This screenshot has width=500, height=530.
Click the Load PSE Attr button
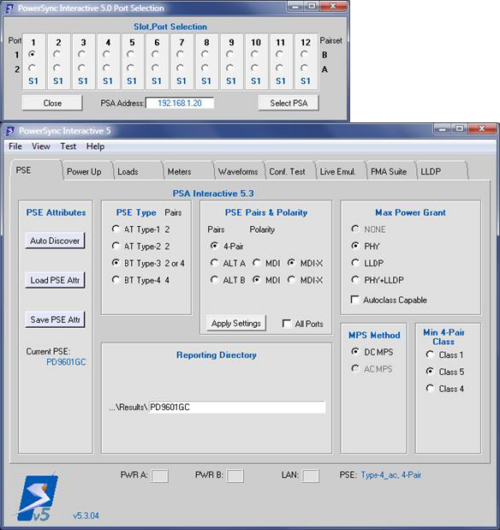55,280
